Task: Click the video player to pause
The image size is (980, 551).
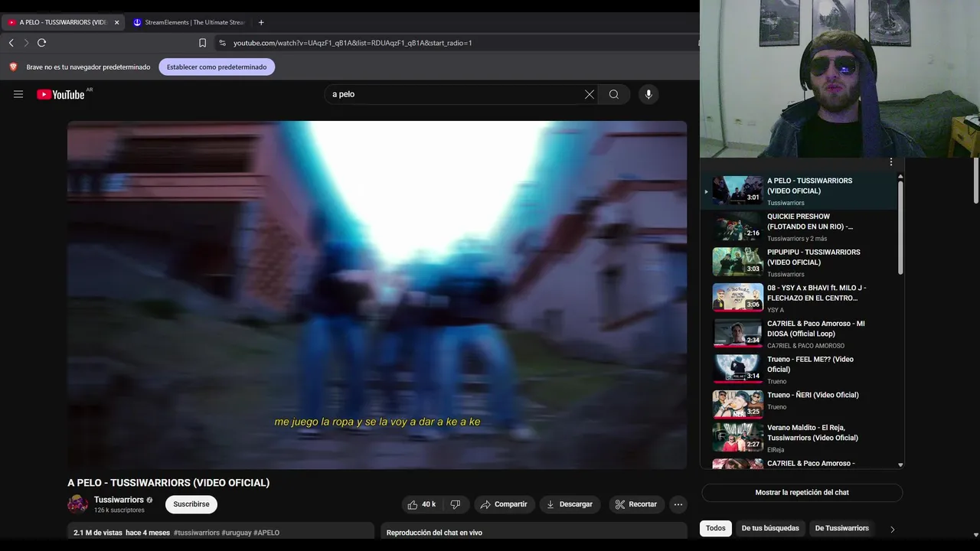Action: tap(377, 295)
